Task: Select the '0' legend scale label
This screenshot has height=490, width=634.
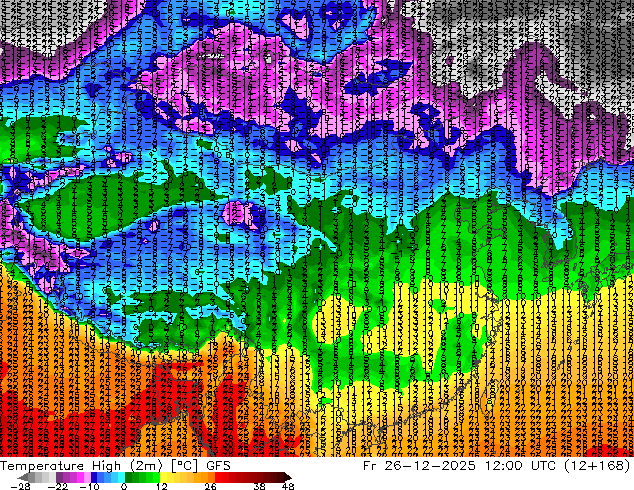Action: point(124,486)
